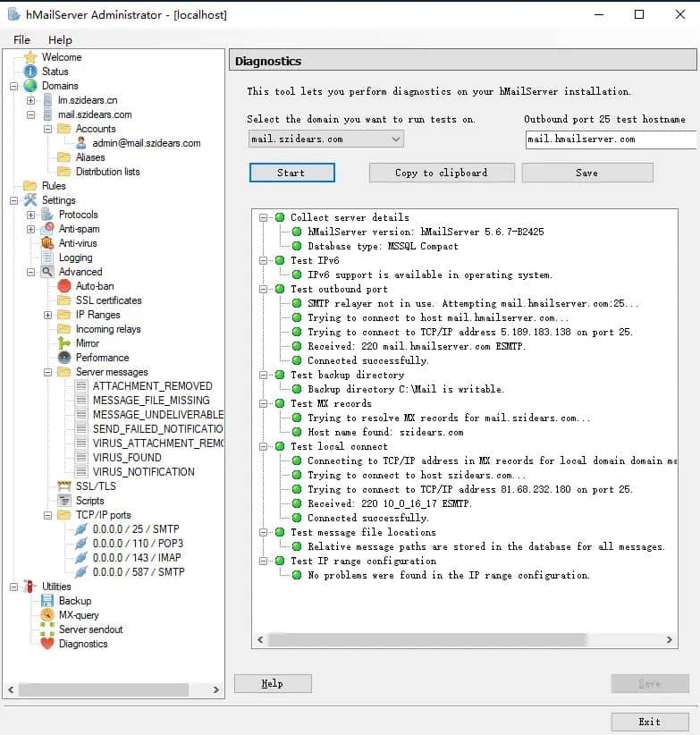This screenshot has width=700, height=735.
Task: Click the Mirror arrow icon
Action: [64, 343]
